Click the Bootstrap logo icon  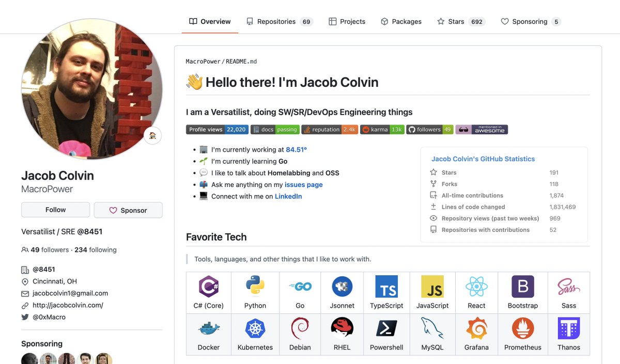523,286
